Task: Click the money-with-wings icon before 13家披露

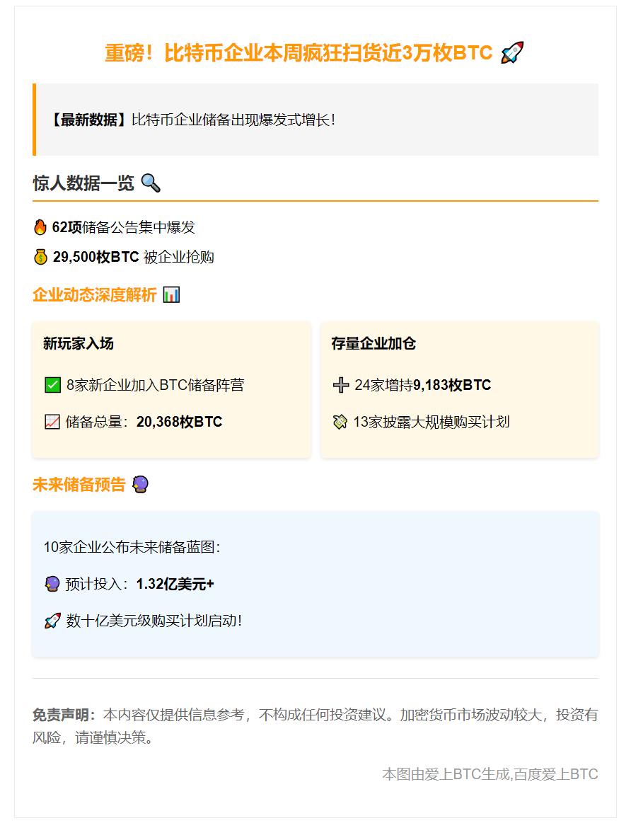Action: tap(340, 422)
